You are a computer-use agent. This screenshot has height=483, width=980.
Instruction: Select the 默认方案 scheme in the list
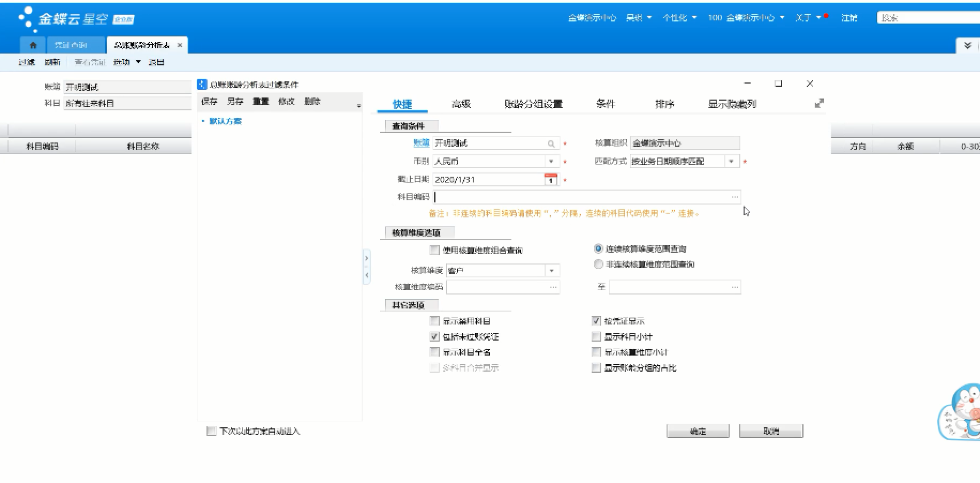coord(225,122)
